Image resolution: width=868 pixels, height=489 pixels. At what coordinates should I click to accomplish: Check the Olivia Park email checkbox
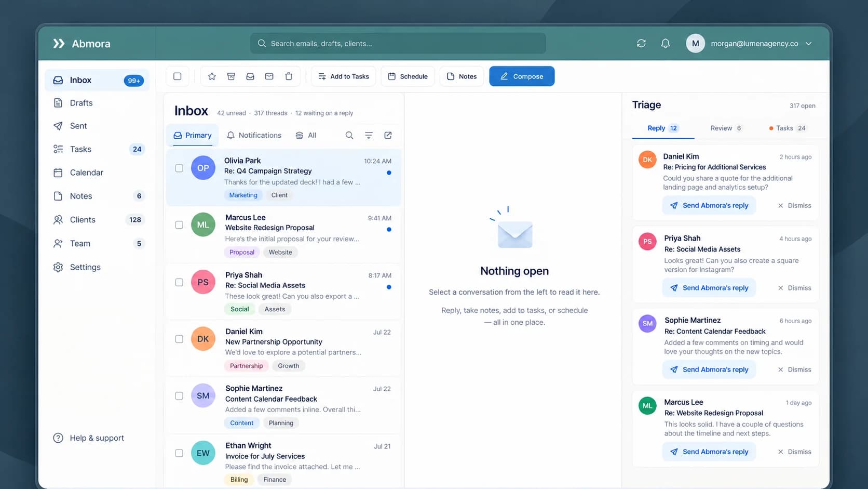[179, 168]
